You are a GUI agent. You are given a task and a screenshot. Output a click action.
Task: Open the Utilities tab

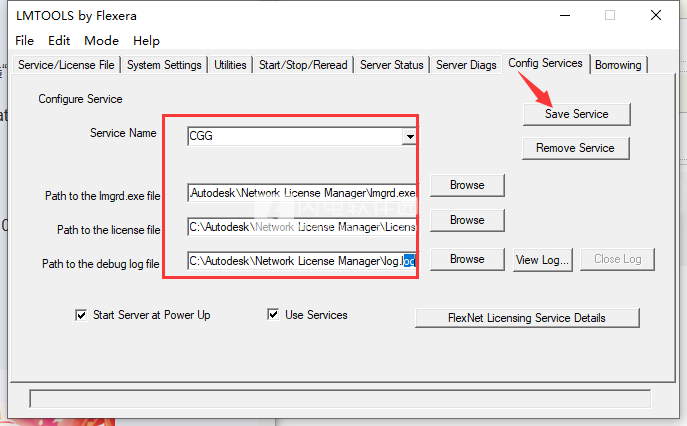(x=230, y=65)
